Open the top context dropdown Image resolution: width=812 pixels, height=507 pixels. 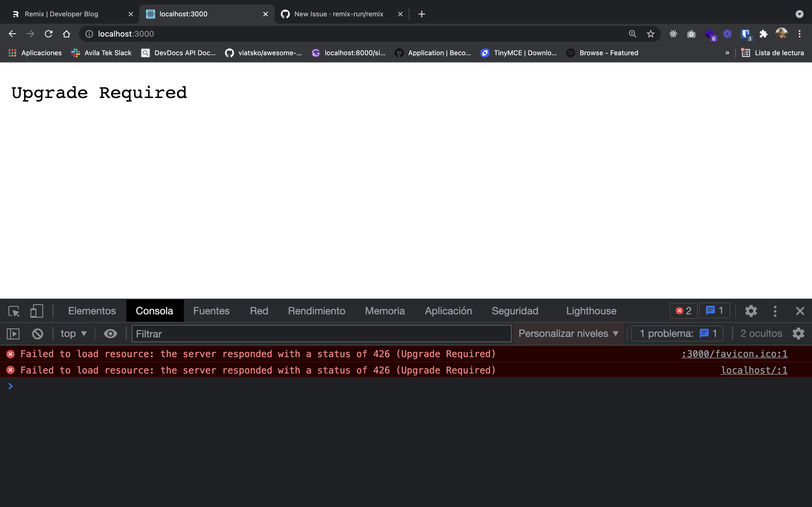[x=74, y=334]
